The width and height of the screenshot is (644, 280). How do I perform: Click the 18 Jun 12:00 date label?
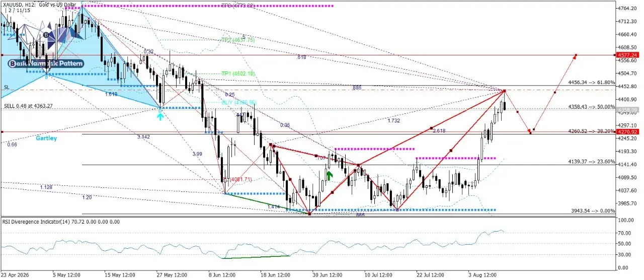275,275
